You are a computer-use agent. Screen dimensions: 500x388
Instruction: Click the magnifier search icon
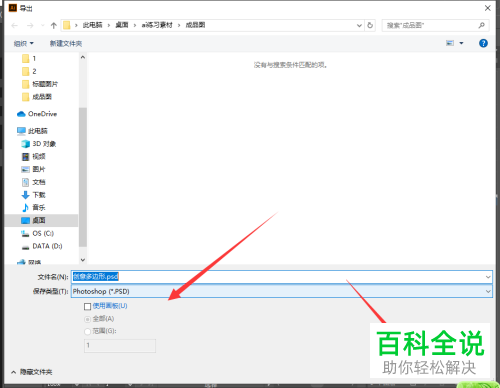(x=481, y=25)
